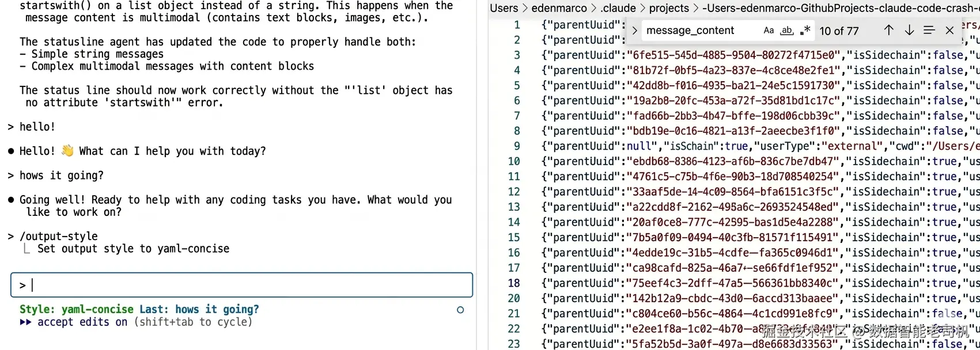Focus the Claude Code prompt input box
Image resolution: width=980 pixels, height=350 pixels.
(x=242, y=285)
